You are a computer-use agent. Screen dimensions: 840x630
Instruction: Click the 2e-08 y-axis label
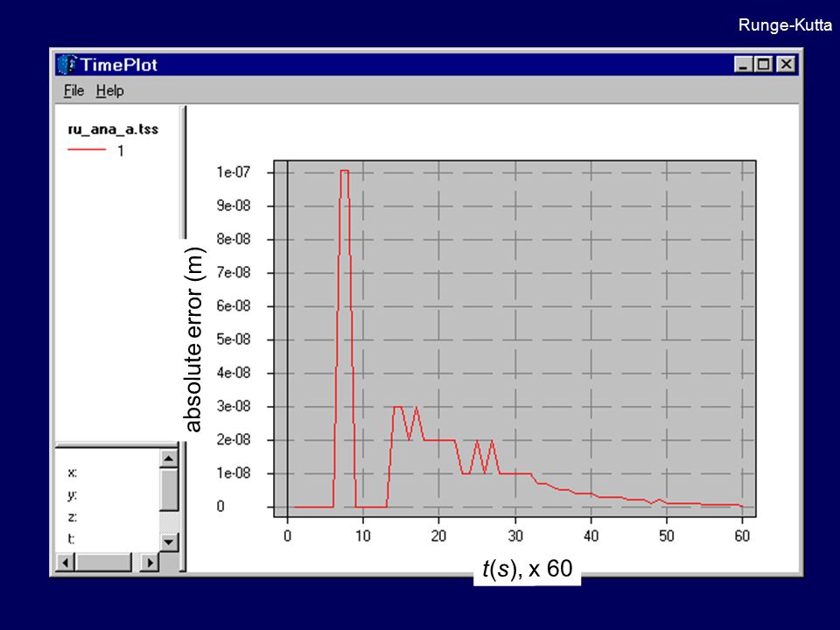[x=233, y=440]
